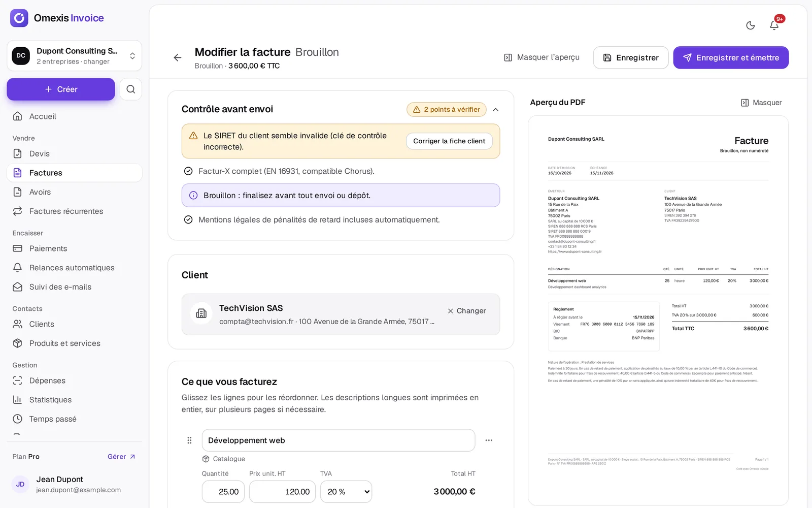Click the Brouillon info circle icon
This screenshot has width=812, height=508.
point(193,196)
